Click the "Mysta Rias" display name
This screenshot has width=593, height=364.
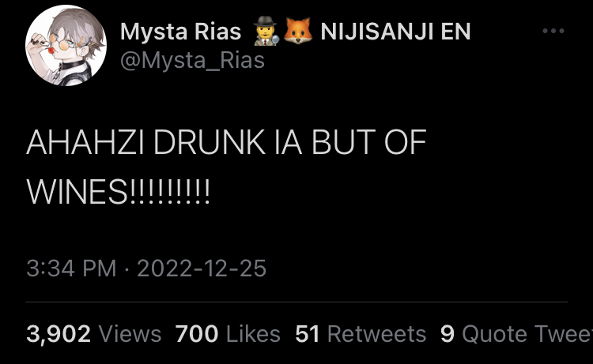[x=181, y=32]
